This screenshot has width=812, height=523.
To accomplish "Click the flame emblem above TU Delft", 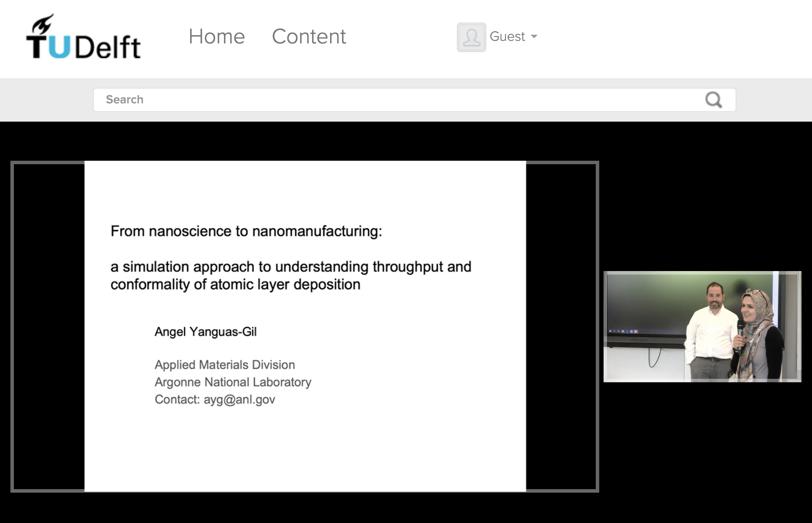I will 43,24.
